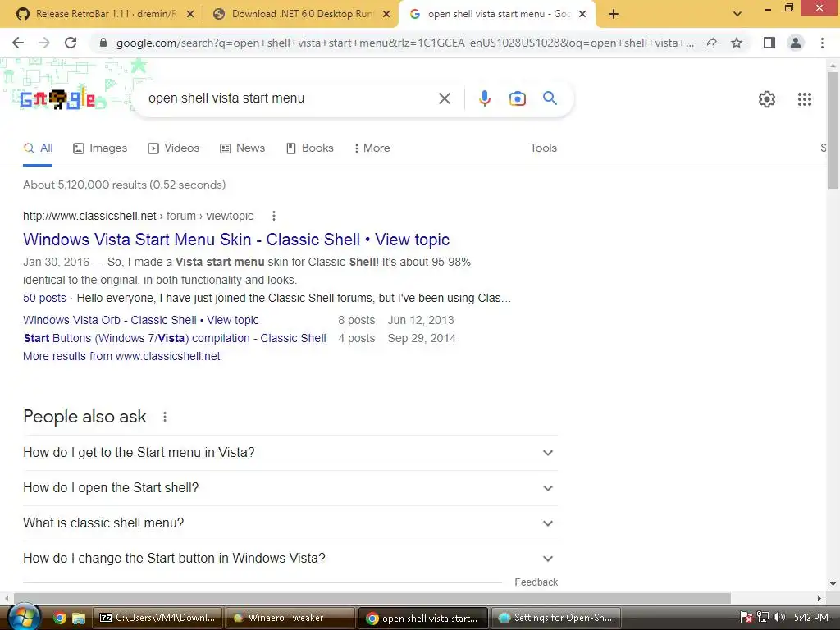
Task: Expand How do I open the Start shell
Action: click(x=290, y=488)
